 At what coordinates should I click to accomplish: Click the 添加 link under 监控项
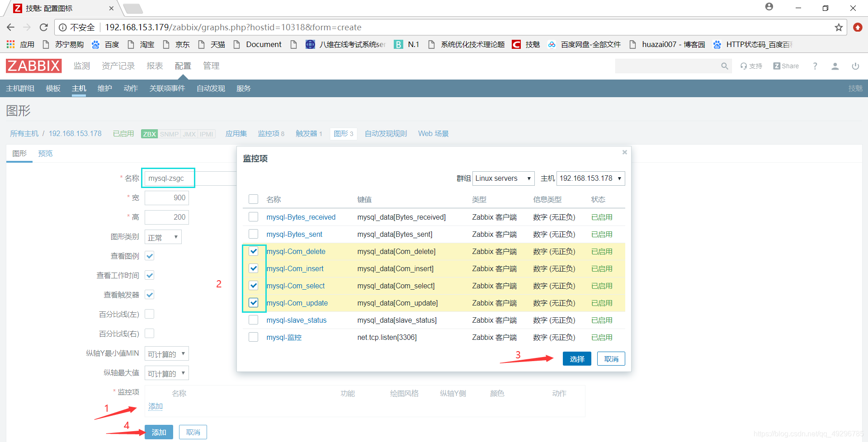pyautogui.click(x=156, y=406)
